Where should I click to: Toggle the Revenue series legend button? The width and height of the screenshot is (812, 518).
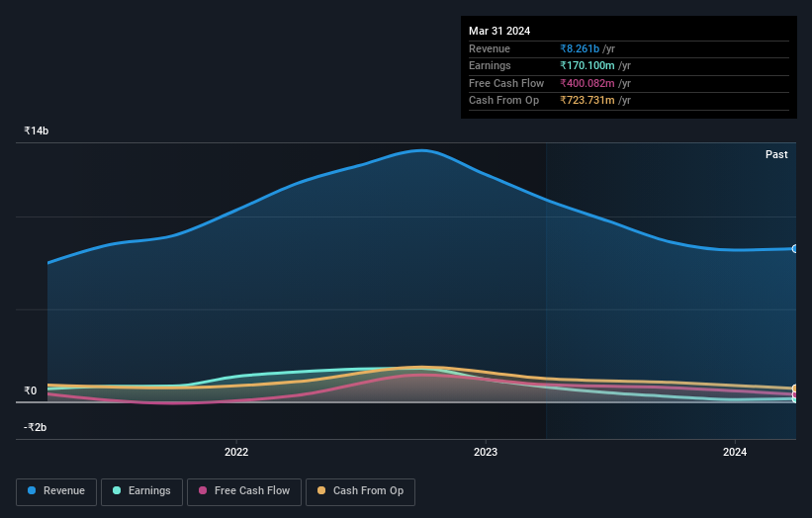[56, 491]
